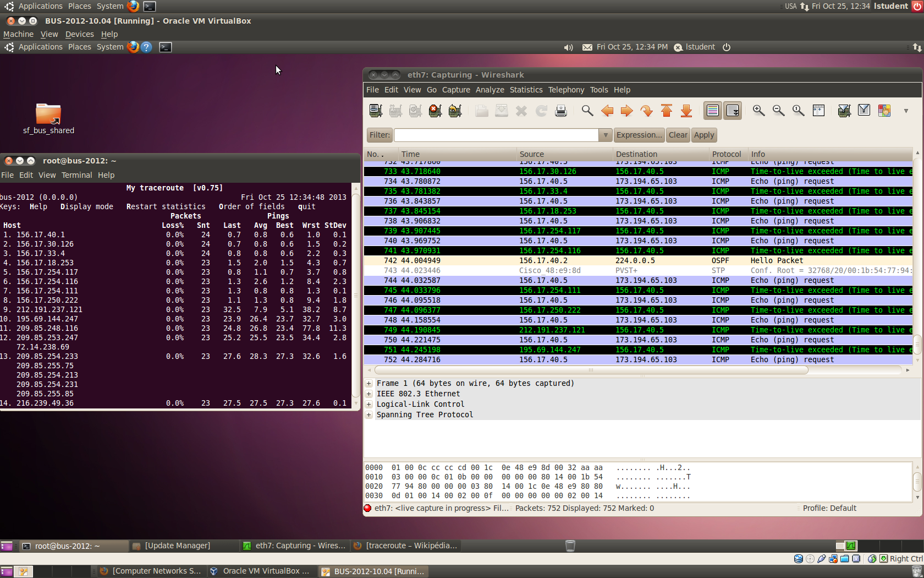Click the packet list horizontal scrollbar

point(591,370)
